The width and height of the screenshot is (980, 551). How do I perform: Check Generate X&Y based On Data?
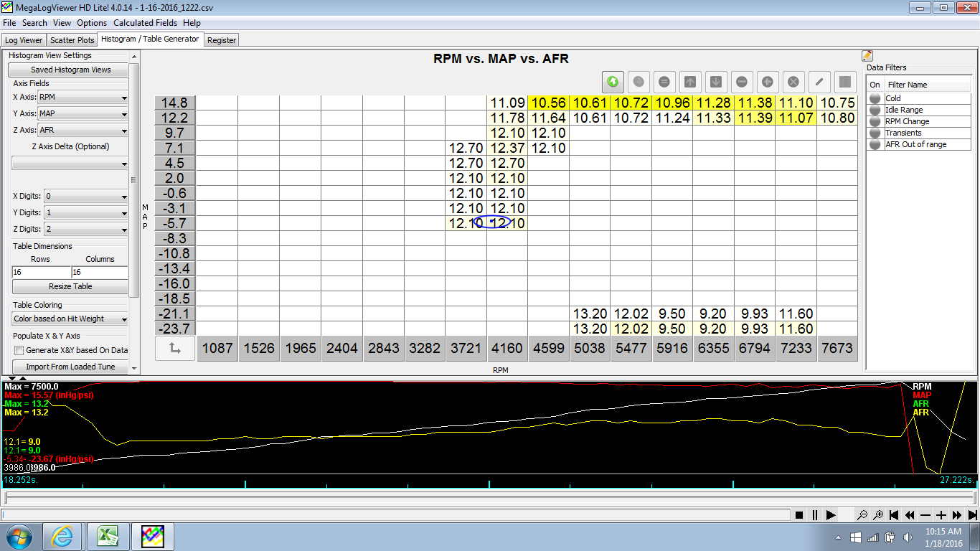17,350
